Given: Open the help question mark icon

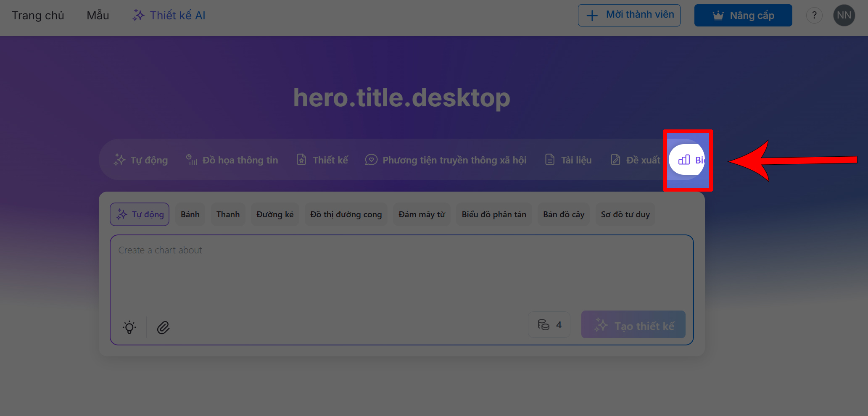Looking at the screenshot, I should (x=814, y=16).
